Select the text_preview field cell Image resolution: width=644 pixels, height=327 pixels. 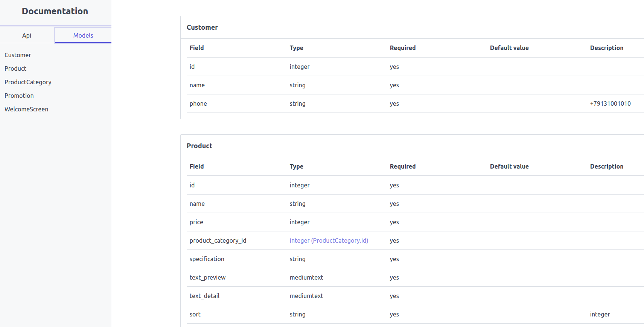point(207,277)
